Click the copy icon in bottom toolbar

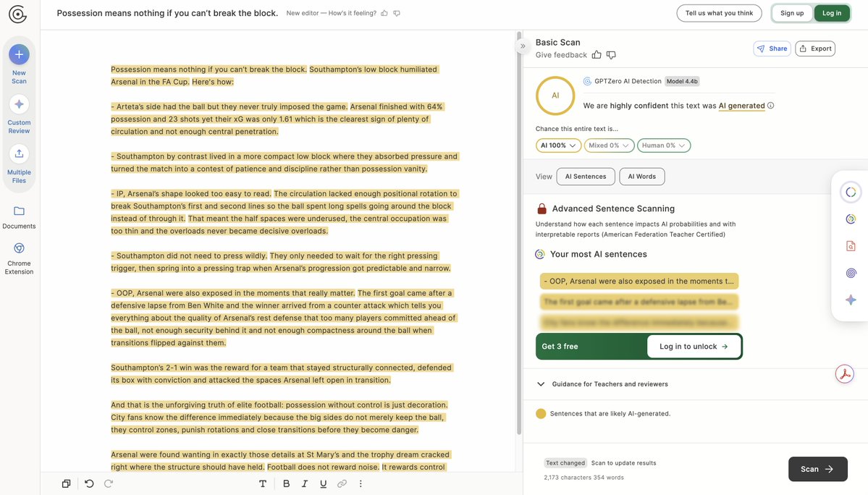66,483
